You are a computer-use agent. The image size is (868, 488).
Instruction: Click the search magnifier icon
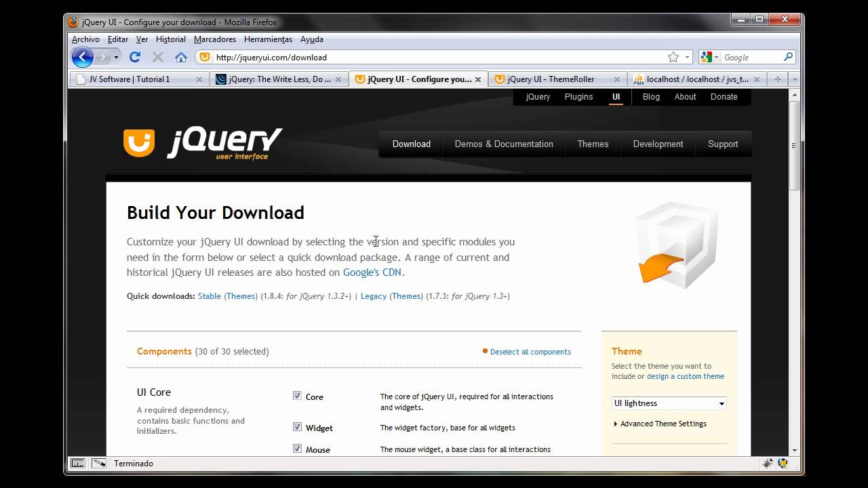[x=788, y=57]
